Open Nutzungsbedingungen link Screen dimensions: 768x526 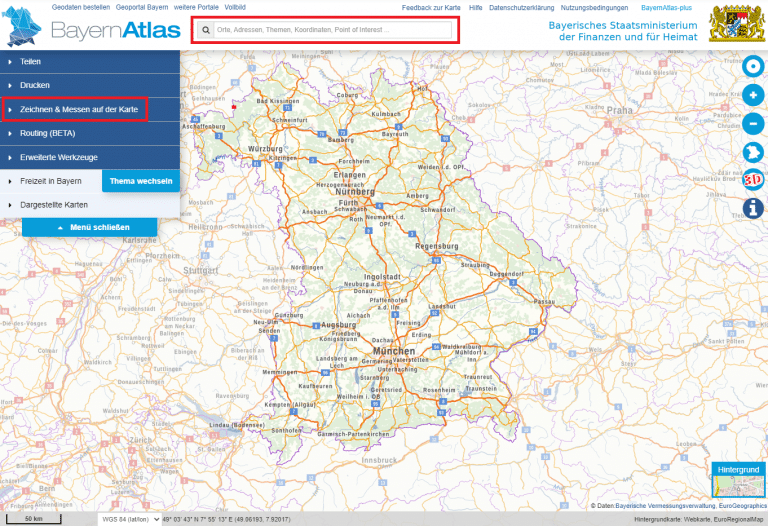pyautogui.click(x=594, y=8)
